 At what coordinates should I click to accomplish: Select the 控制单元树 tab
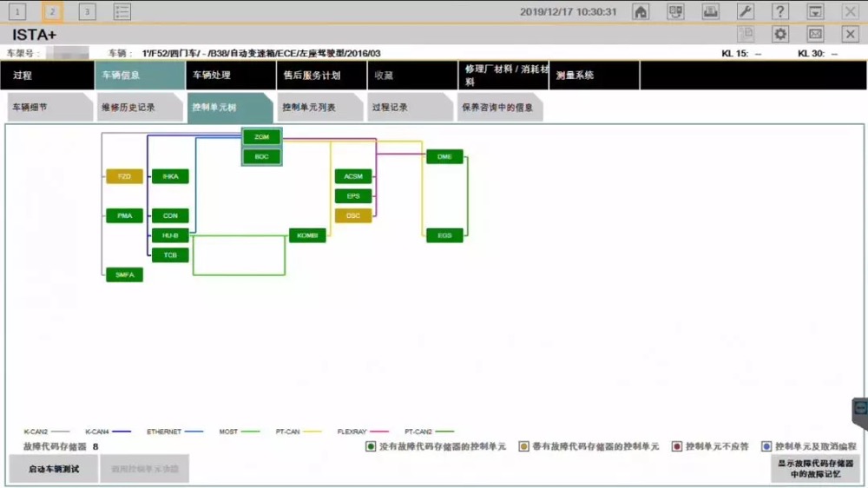pos(228,108)
